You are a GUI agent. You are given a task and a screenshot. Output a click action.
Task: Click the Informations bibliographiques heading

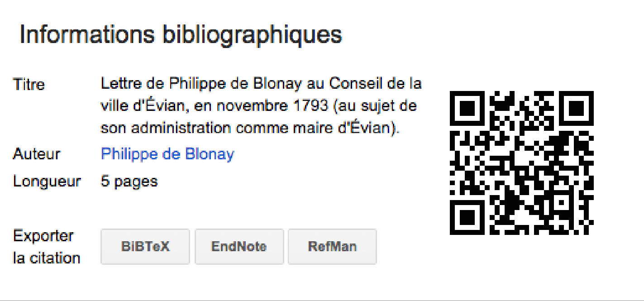click(181, 35)
